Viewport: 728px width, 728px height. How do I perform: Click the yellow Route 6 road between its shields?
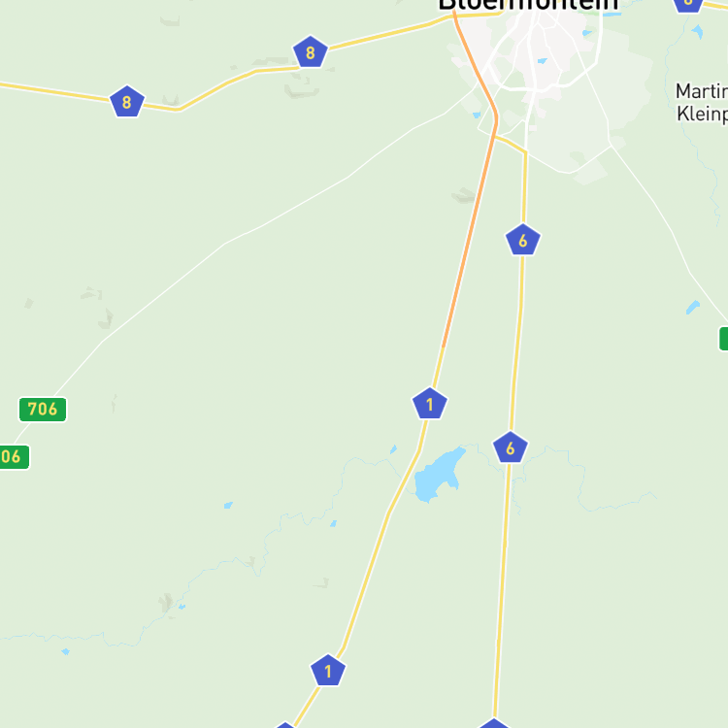[x=517, y=344]
